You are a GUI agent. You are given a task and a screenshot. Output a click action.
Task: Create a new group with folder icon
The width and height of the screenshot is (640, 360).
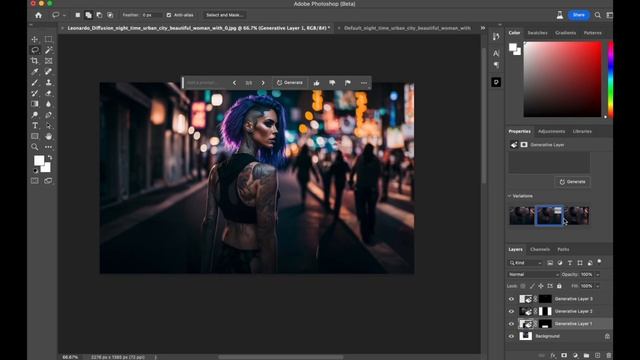[586, 356]
